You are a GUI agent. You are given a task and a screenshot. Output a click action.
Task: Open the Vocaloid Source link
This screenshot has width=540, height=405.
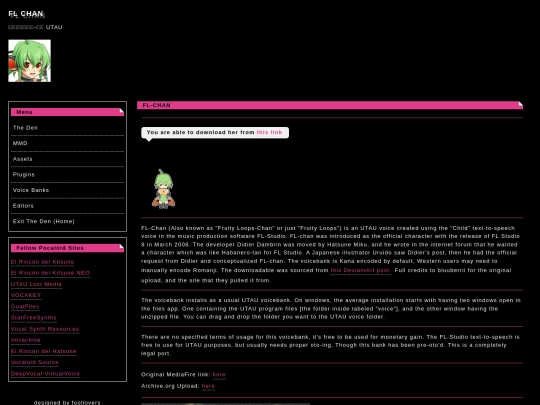[34, 363]
